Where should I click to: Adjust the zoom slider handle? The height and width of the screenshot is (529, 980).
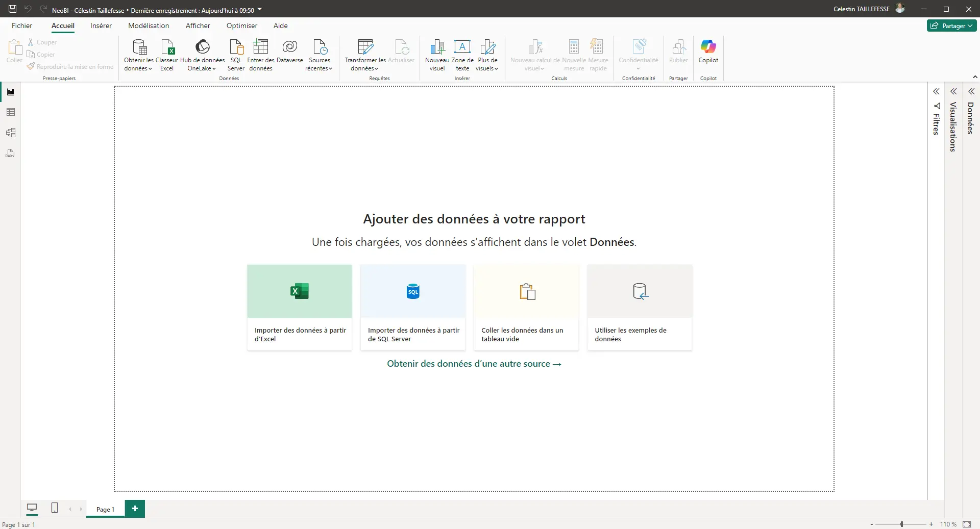click(x=902, y=524)
